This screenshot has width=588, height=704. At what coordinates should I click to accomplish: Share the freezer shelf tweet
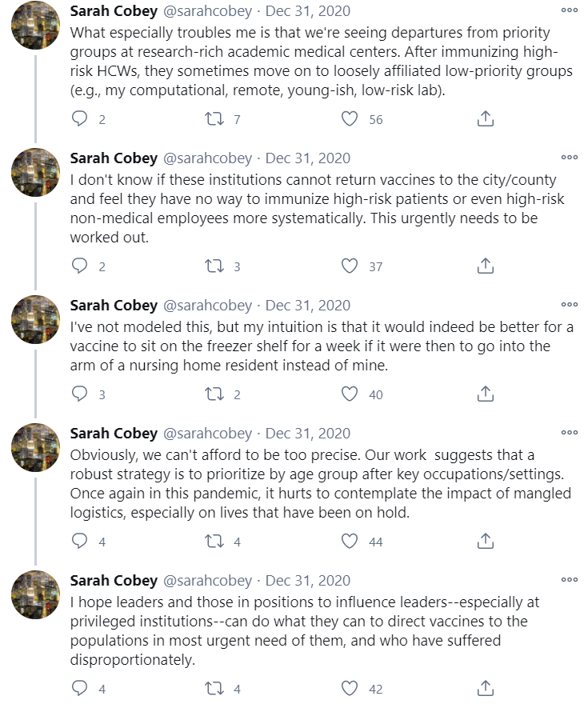click(x=485, y=394)
